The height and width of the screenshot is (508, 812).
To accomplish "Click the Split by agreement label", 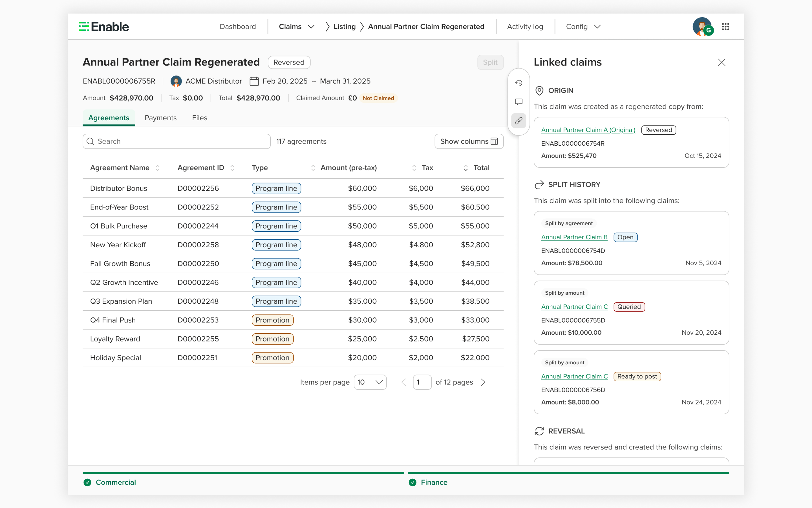I will (x=569, y=224).
